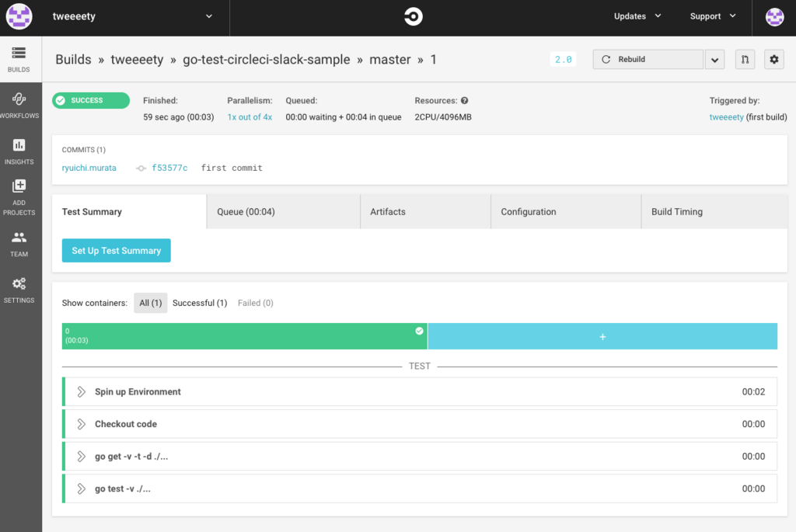Image resolution: width=796 pixels, height=532 pixels.
Task: Open go-test-circleci-slack-sample breadcrumb link
Action: click(x=267, y=59)
